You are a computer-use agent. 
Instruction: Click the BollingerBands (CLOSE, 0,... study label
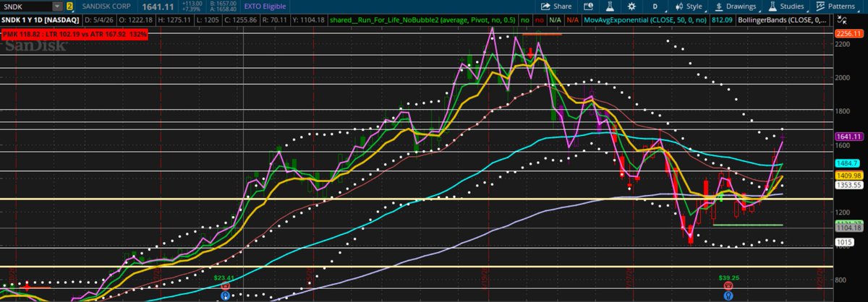click(782, 20)
